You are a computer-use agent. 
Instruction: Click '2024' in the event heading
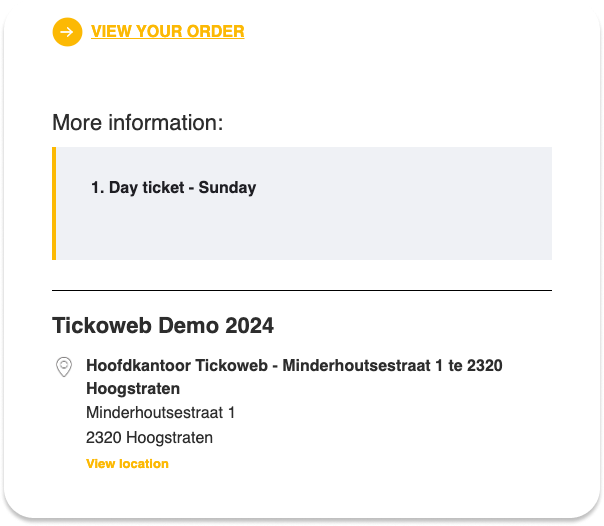point(250,325)
